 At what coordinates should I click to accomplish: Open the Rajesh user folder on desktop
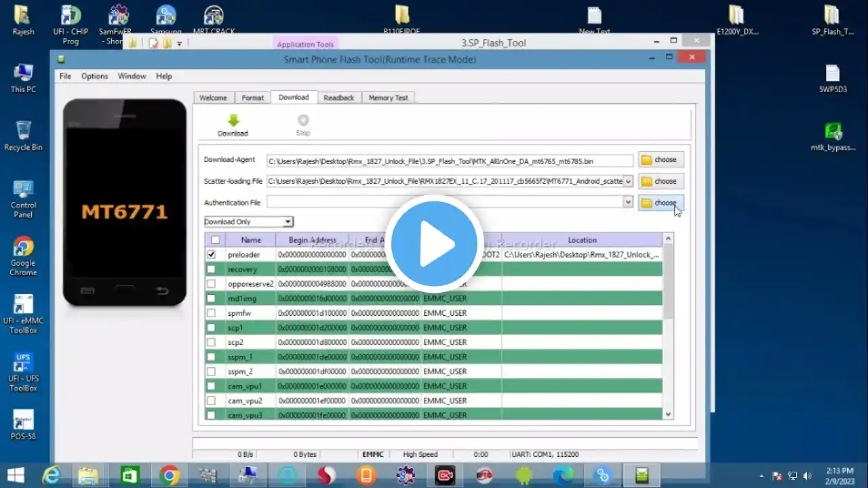point(23,20)
